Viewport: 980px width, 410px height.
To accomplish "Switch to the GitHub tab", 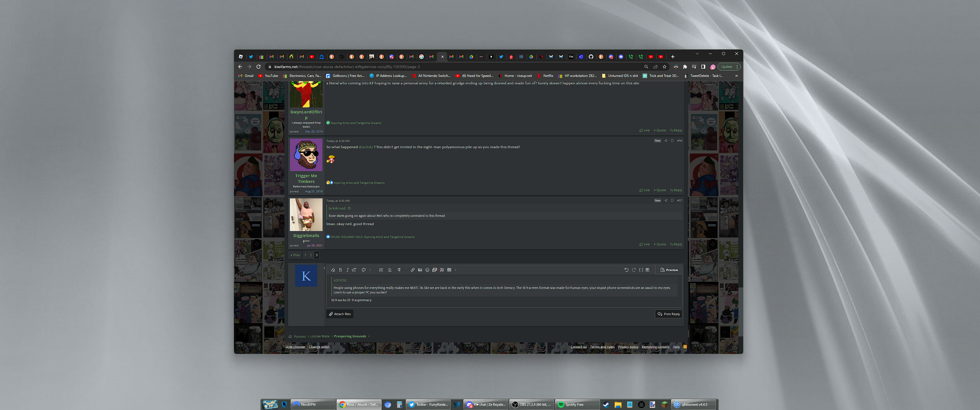I will (591, 57).
